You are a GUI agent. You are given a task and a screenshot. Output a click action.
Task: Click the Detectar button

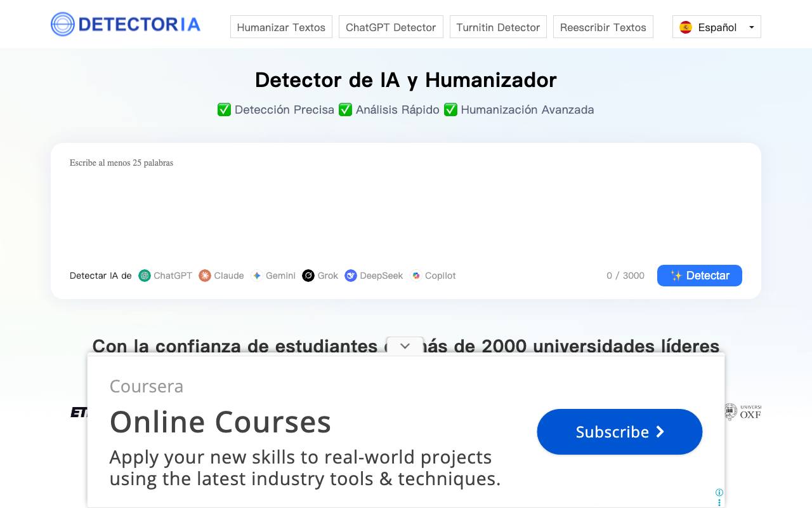click(700, 276)
